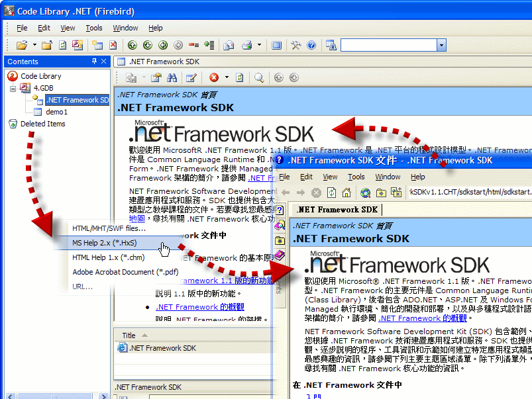Select the Code Library root node

coord(40,76)
